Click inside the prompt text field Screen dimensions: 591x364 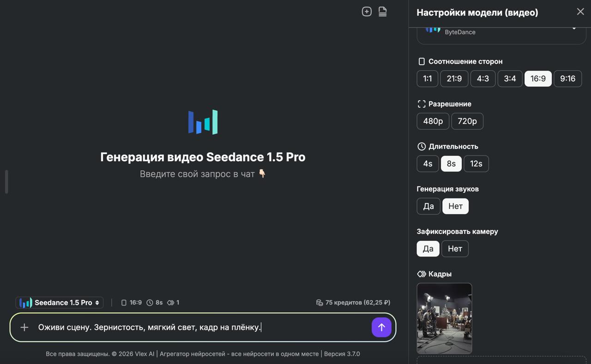[199, 327]
